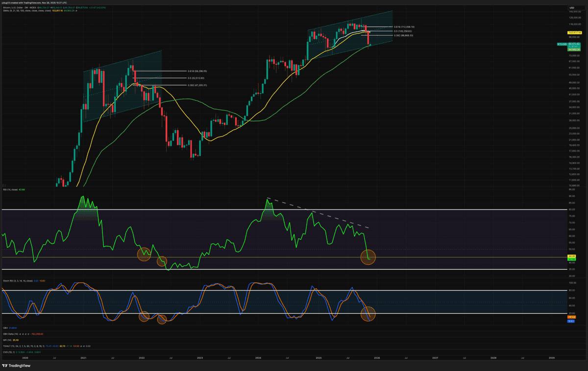This screenshot has width=588, height=371.
Task: Click the 2021 time-axis label
Action: (84, 358)
